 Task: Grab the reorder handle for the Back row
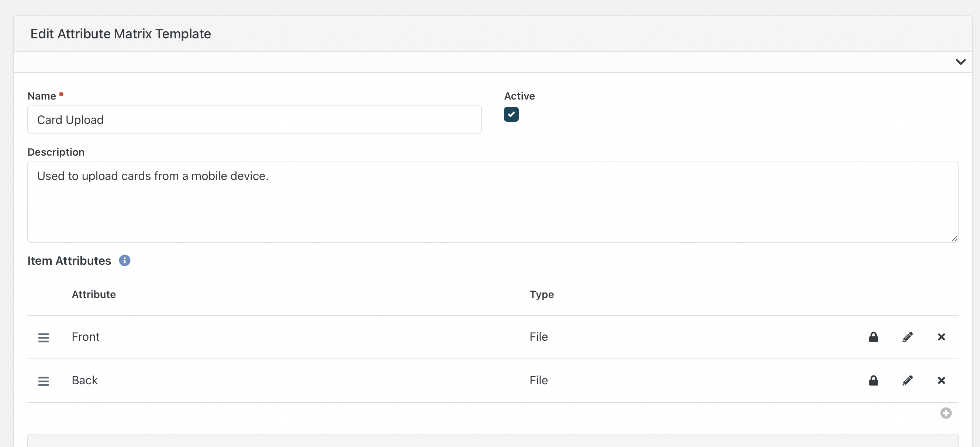(x=44, y=381)
